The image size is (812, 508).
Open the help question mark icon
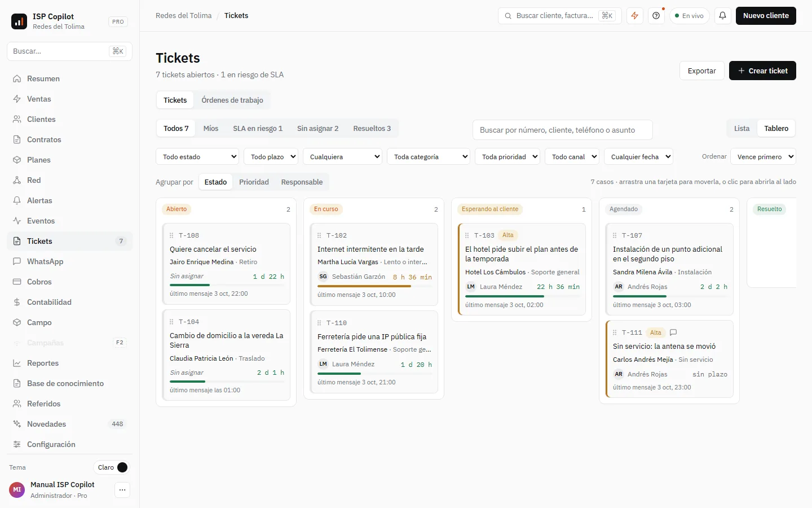(x=656, y=16)
